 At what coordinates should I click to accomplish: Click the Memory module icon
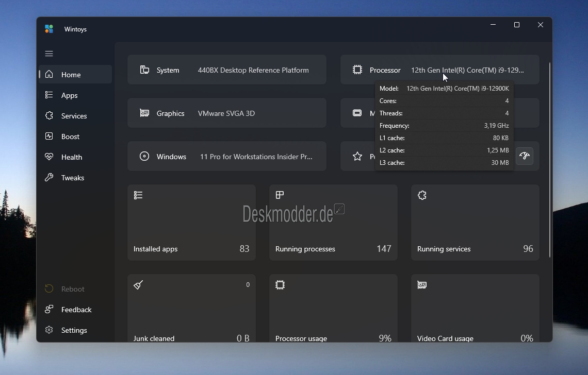[357, 113]
